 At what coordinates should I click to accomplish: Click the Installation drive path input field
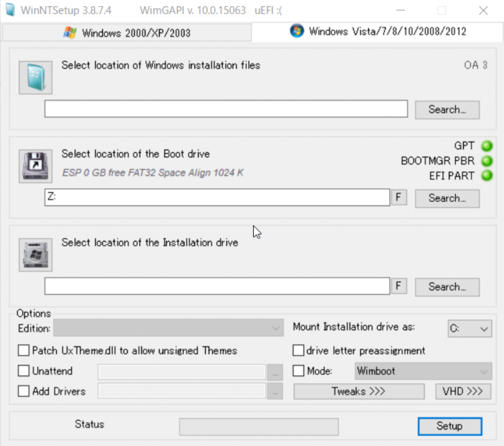(x=217, y=286)
